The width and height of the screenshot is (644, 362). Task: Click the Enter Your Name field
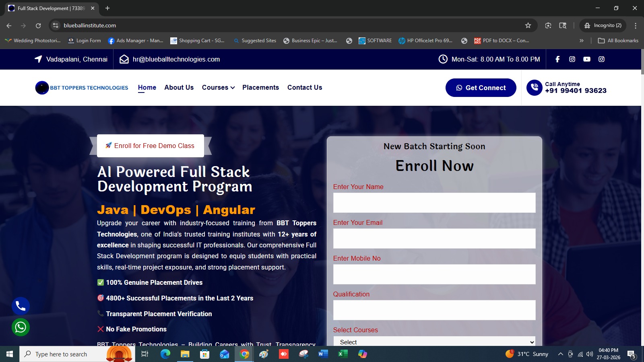[434, 203]
